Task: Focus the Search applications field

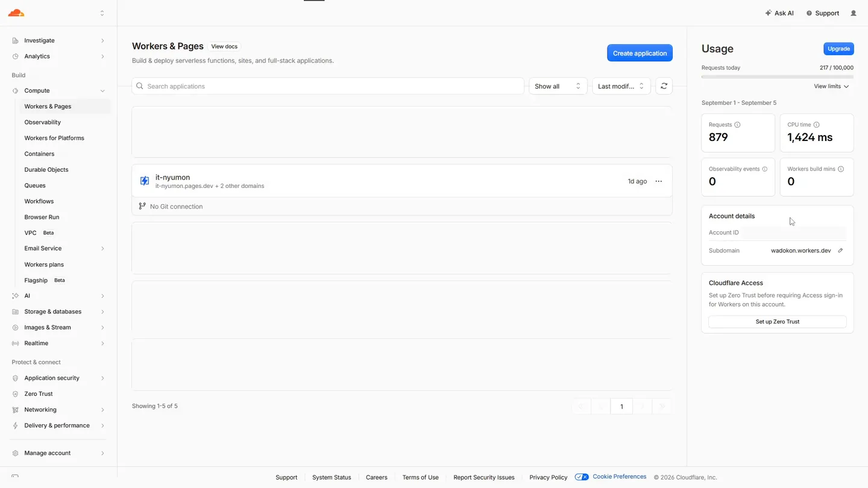Action: pos(328,86)
